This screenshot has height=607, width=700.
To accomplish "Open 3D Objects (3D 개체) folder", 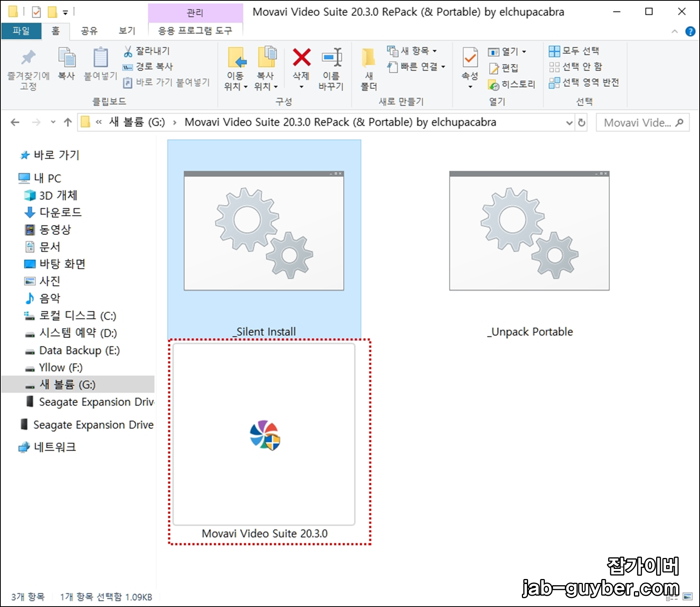I will pos(51,195).
